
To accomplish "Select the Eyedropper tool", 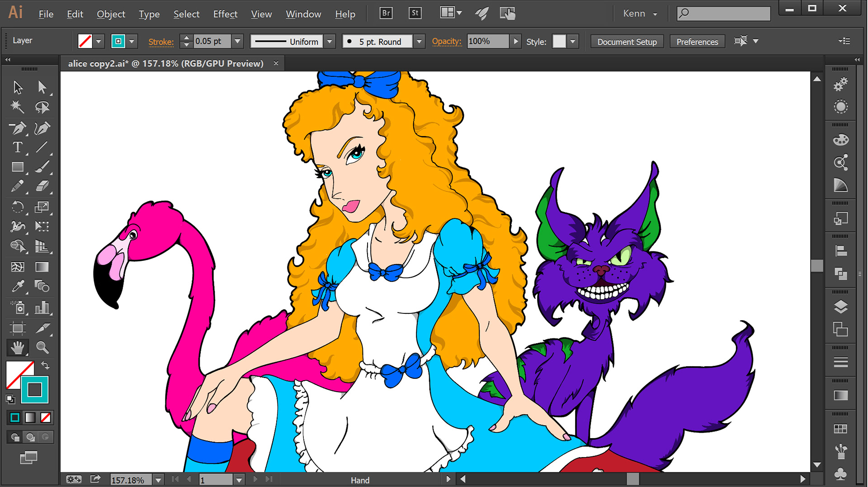I will (x=18, y=286).
